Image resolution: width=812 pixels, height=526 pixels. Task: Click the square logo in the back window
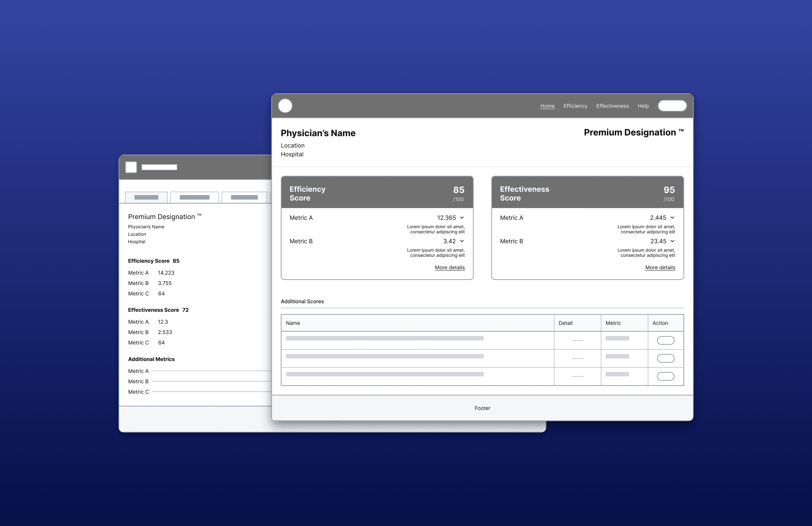[131, 167]
